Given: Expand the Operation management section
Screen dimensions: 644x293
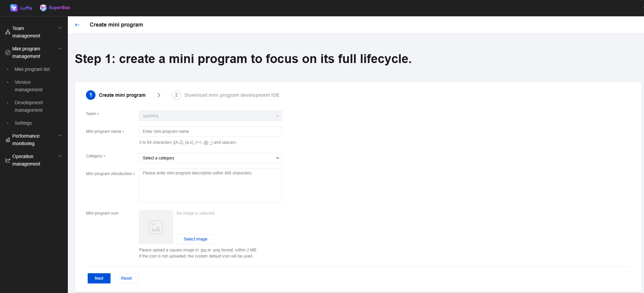Looking at the screenshot, I should [x=60, y=156].
